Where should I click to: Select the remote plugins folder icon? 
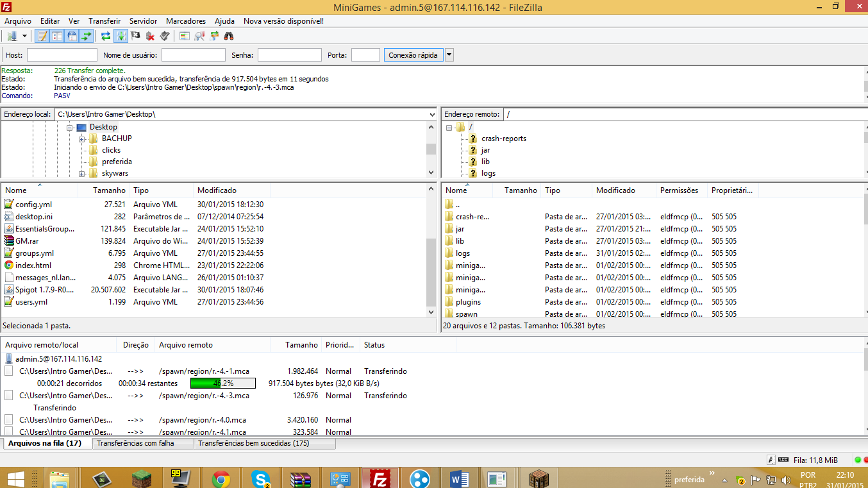pyautogui.click(x=449, y=302)
